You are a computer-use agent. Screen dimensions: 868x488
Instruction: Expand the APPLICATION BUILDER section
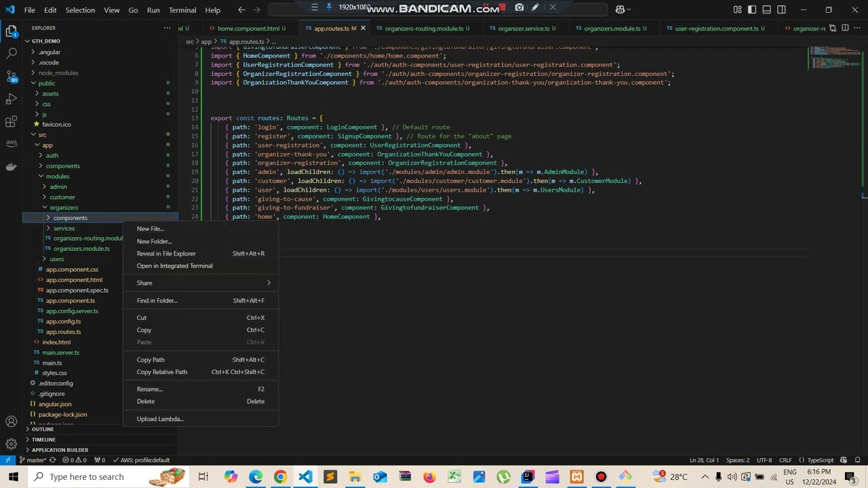pyautogui.click(x=100, y=449)
